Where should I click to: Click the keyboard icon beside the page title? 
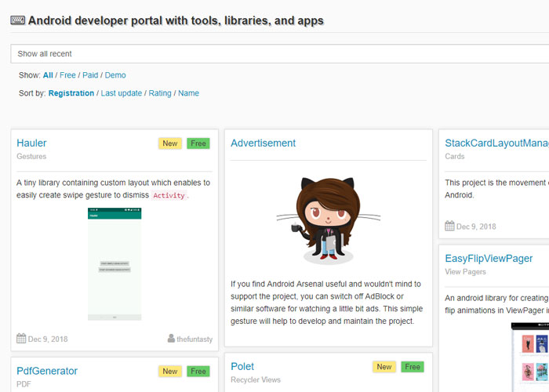[x=17, y=20]
